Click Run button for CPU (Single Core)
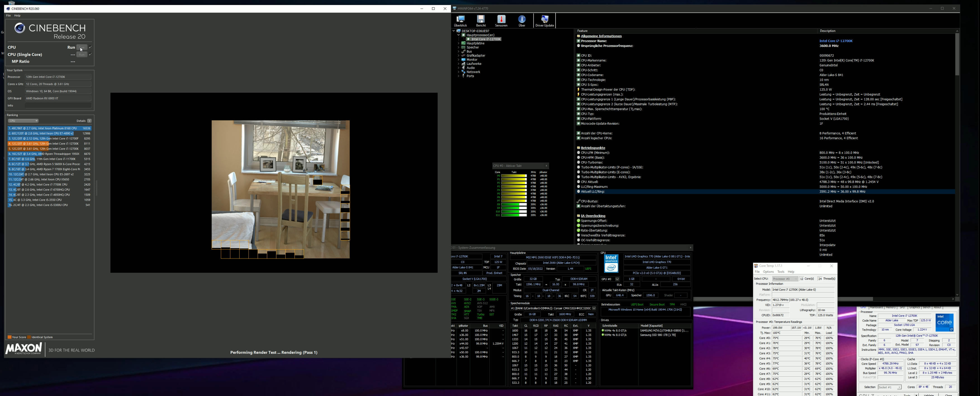This screenshot has width=980, height=396. coord(82,54)
